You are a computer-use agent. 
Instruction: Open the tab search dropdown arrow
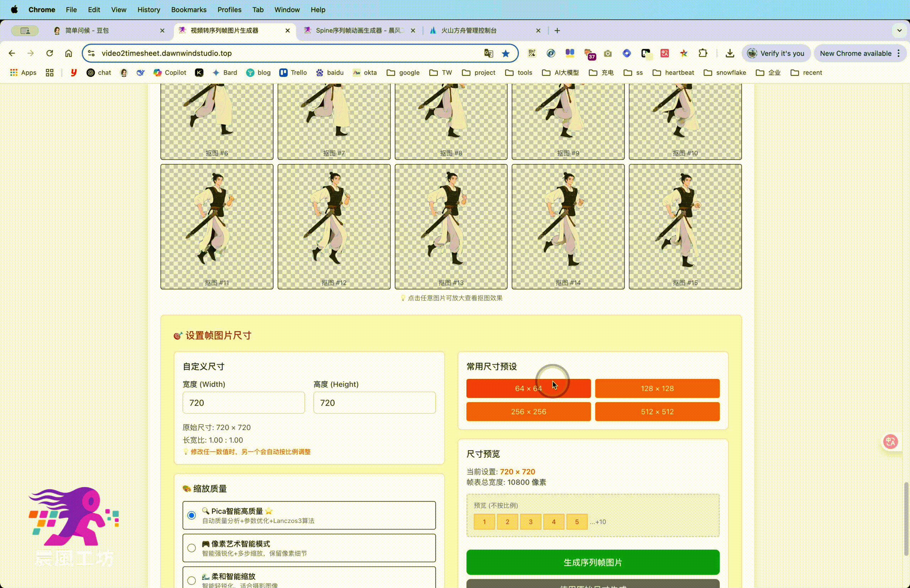pos(899,31)
